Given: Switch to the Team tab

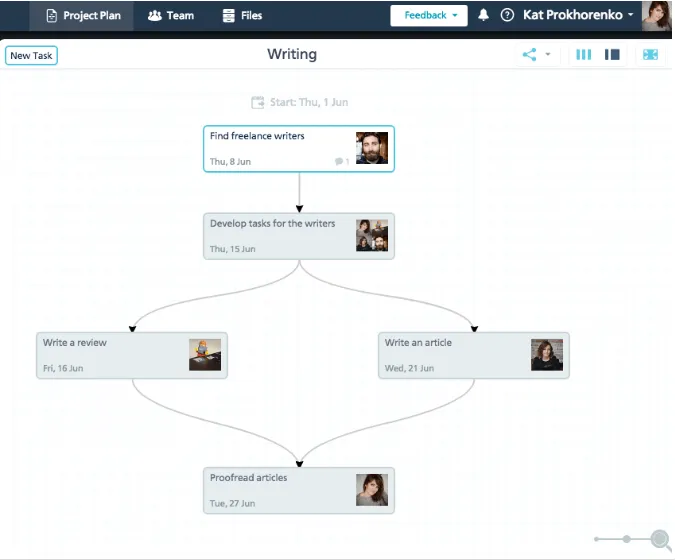Looking at the screenshot, I should tap(171, 15).
